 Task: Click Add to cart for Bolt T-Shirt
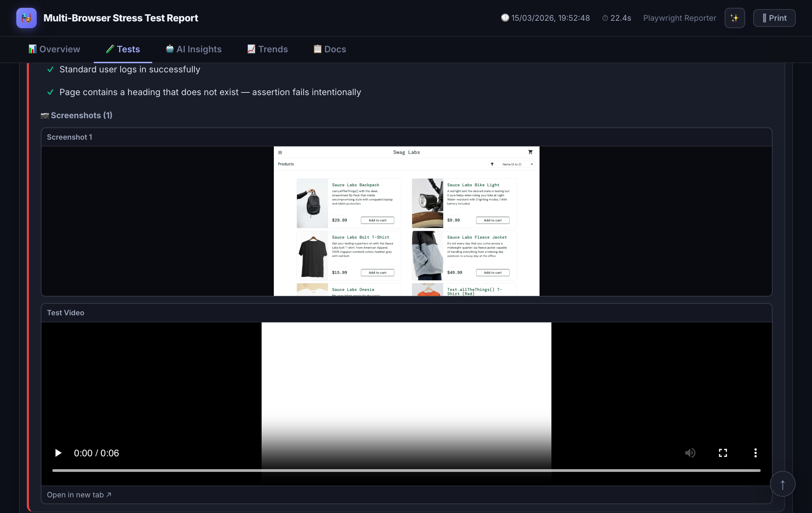[377, 273]
